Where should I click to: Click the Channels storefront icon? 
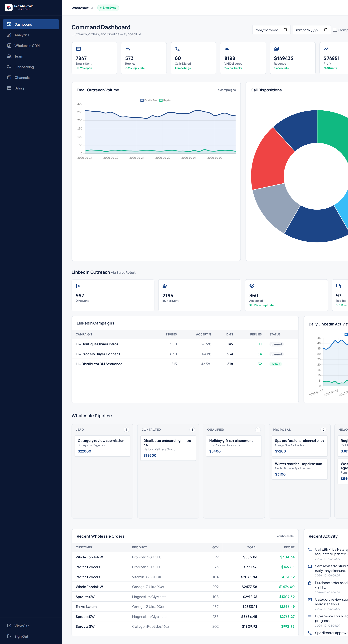(9, 78)
